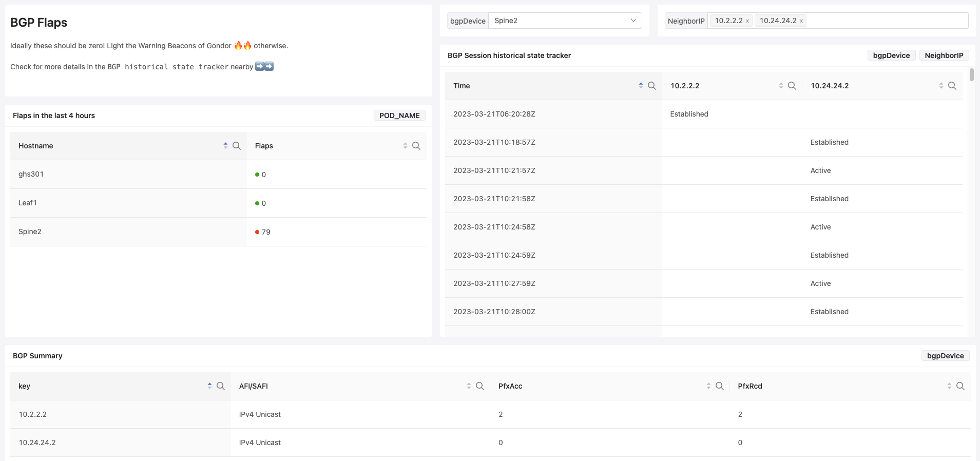
Task: Sort the Time column
Action: click(x=641, y=86)
